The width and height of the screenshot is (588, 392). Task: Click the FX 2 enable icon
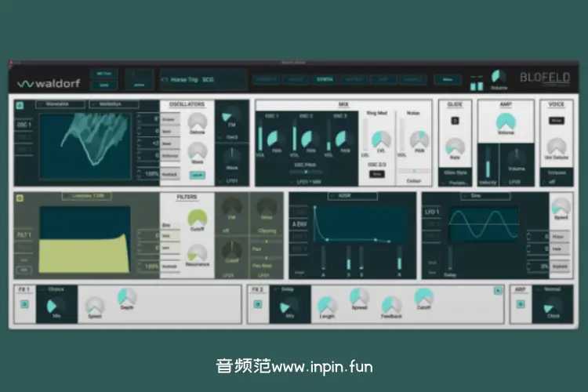click(x=258, y=304)
